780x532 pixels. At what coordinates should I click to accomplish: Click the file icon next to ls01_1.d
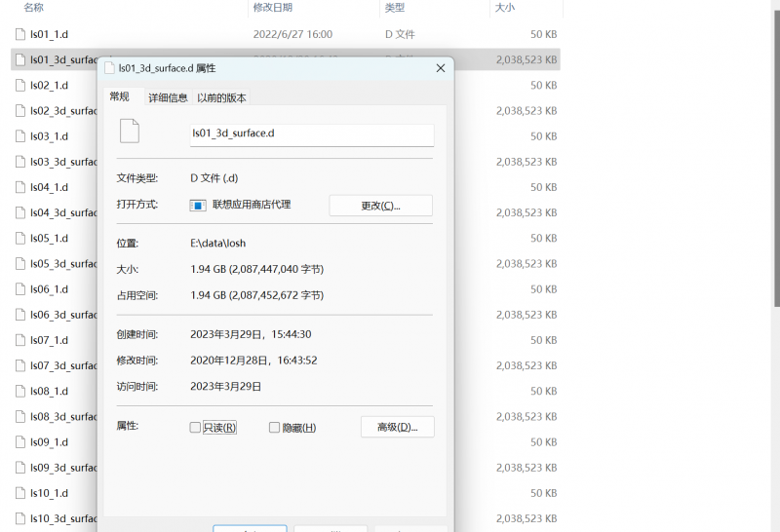[20, 34]
